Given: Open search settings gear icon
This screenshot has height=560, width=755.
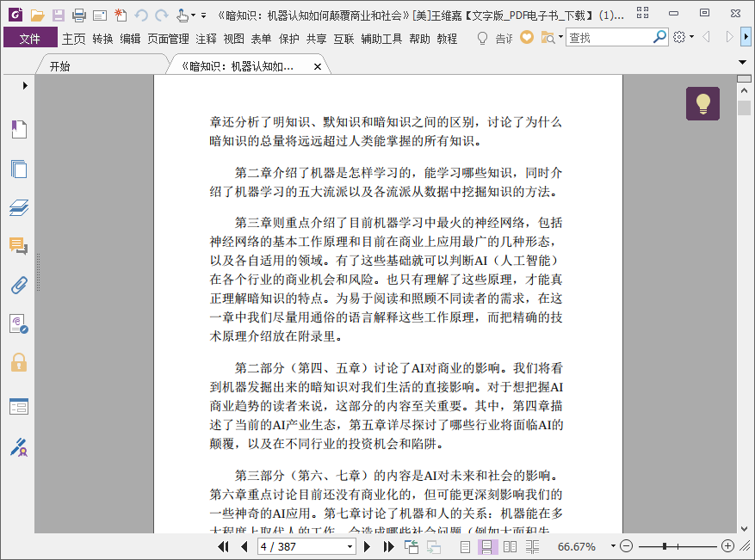Looking at the screenshot, I should click(679, 37).
